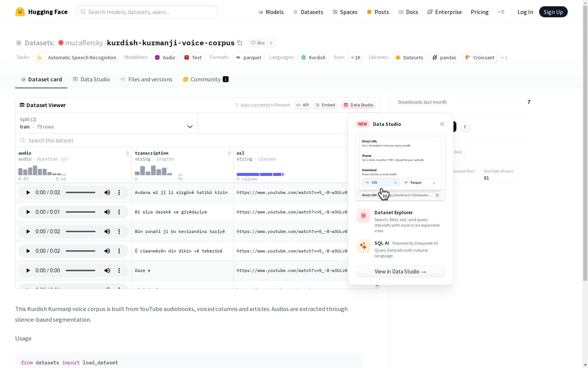
Task: Copy dataset name with the copy icon
Action: 240,43
